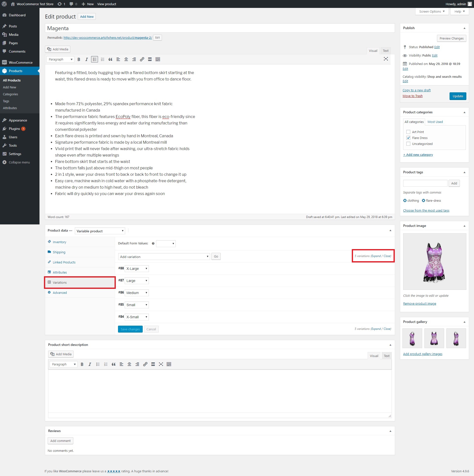Toggle italic in short description editor
The width and height of the screenshot is (474, 476).
click(x=90, y=364)
